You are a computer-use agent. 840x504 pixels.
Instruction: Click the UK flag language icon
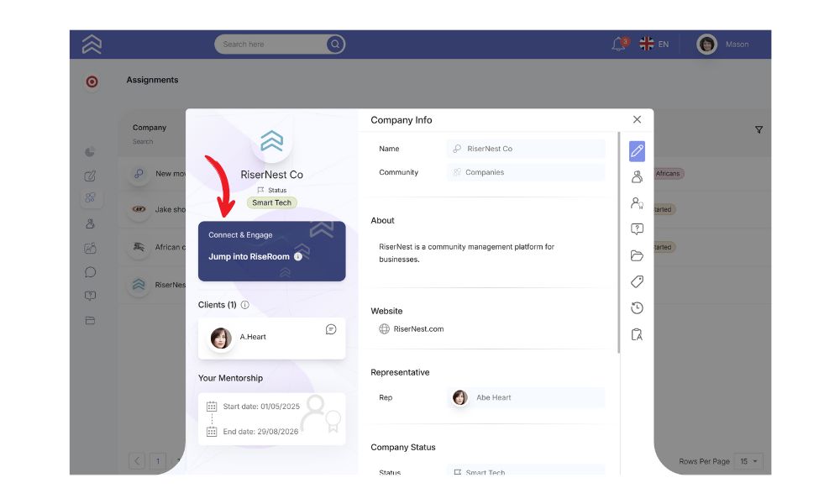click(x=647, y=44)
